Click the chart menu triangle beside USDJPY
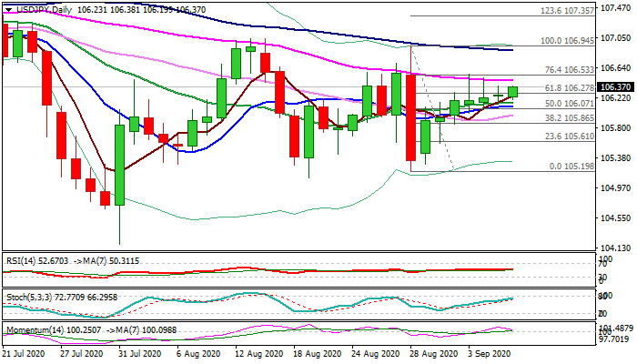637x364 pixels. (x=8, y=10)
